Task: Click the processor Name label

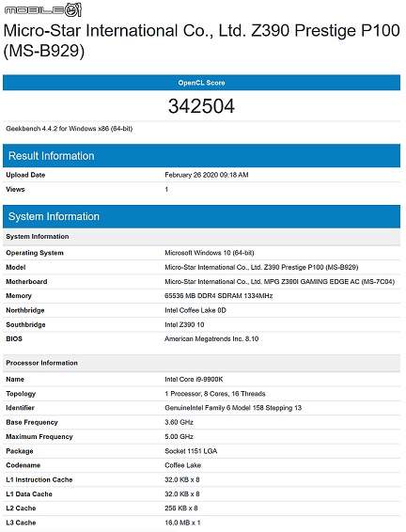Action: [x=15, y=380]
